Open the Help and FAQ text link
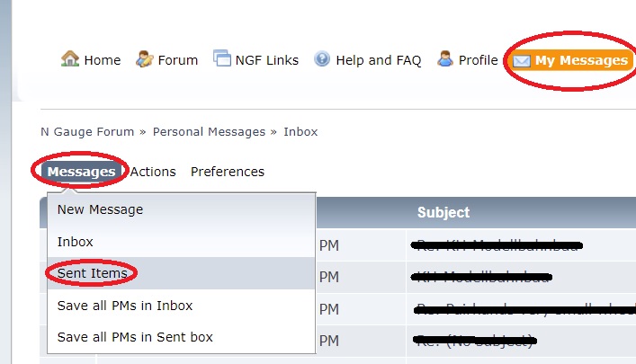 click(x=379, y=60)
